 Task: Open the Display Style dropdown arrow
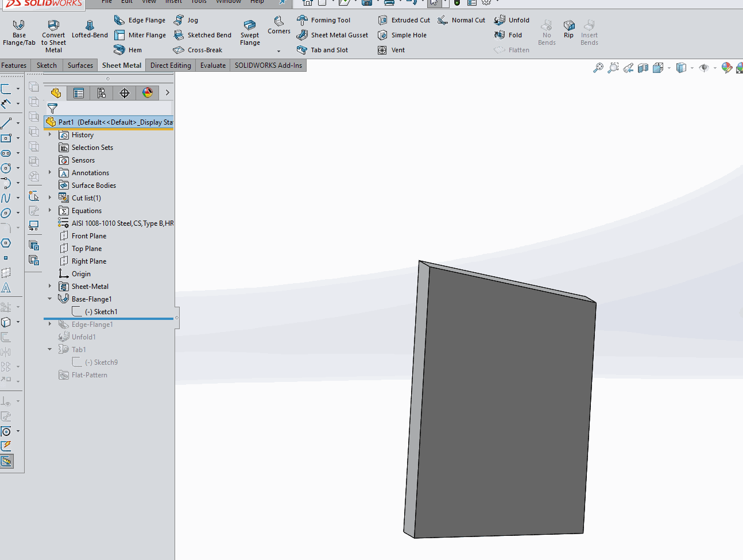point(692,68)
